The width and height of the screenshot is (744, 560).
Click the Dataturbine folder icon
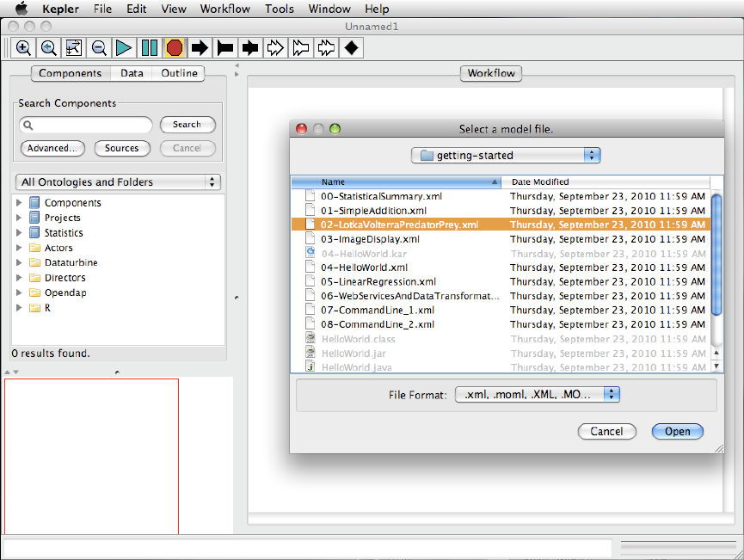pos(34,262)
